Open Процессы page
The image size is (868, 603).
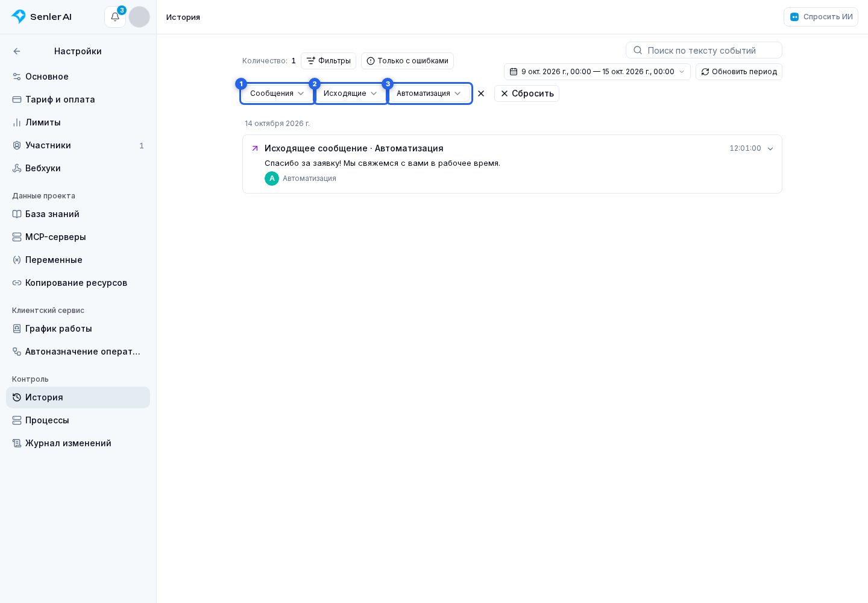point(78,420)
